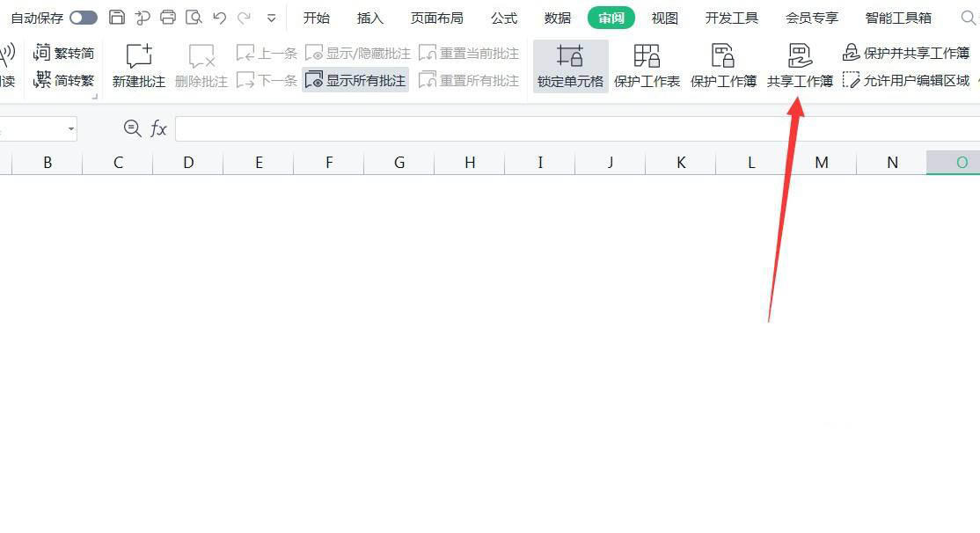Click the print icon in quick access toolbar
The image size is (980, 533).
pos(167,18)
